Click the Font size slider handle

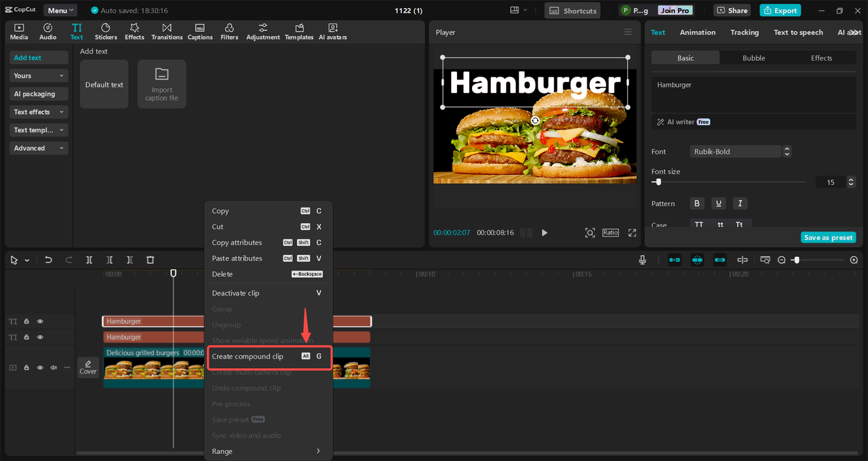[656, 182]
